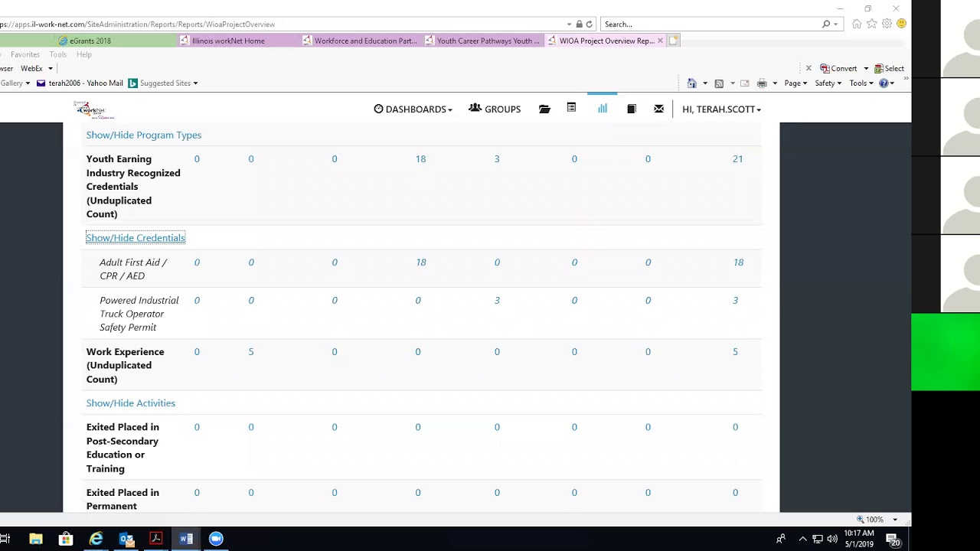Open the Print button dropdown arrow
980x551 pixels.
point(775,83)
